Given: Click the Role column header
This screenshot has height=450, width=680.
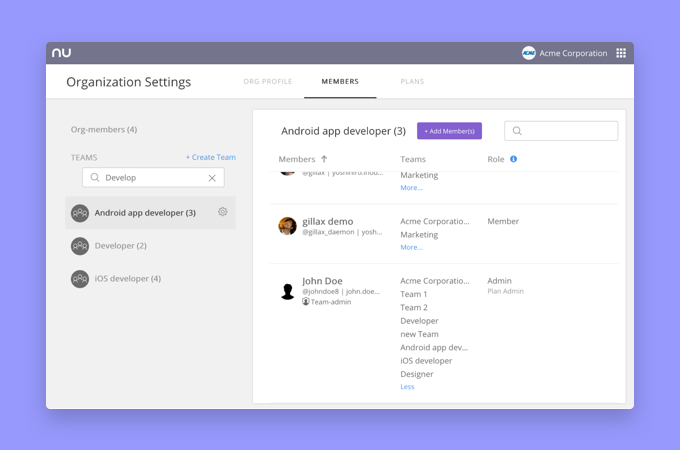Looking at the screenshot, I should 496,159.
